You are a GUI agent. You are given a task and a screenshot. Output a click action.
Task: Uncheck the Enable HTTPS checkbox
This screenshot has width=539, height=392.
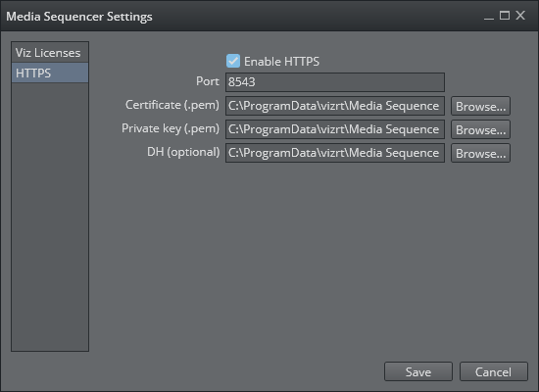[x=233, y=61]
